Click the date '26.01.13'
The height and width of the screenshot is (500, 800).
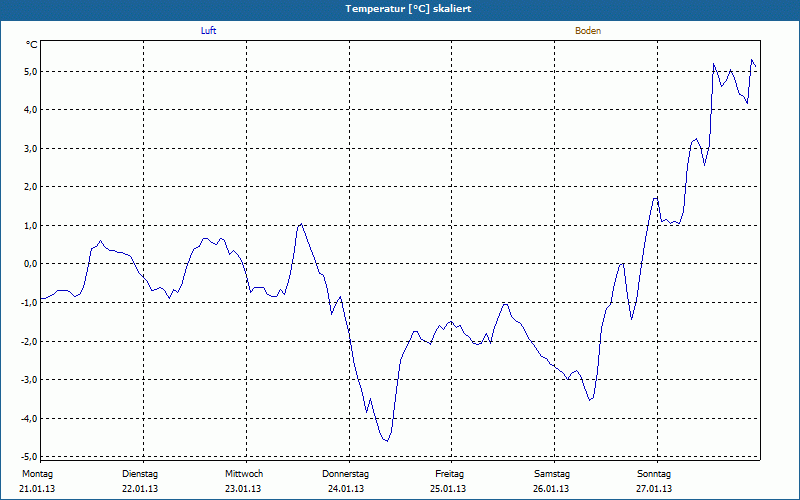coord(551,489)
